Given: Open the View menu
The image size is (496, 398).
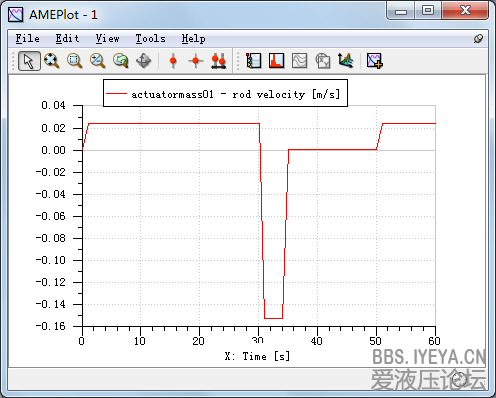Looking at the screenshot, I should tap(107, 39).
